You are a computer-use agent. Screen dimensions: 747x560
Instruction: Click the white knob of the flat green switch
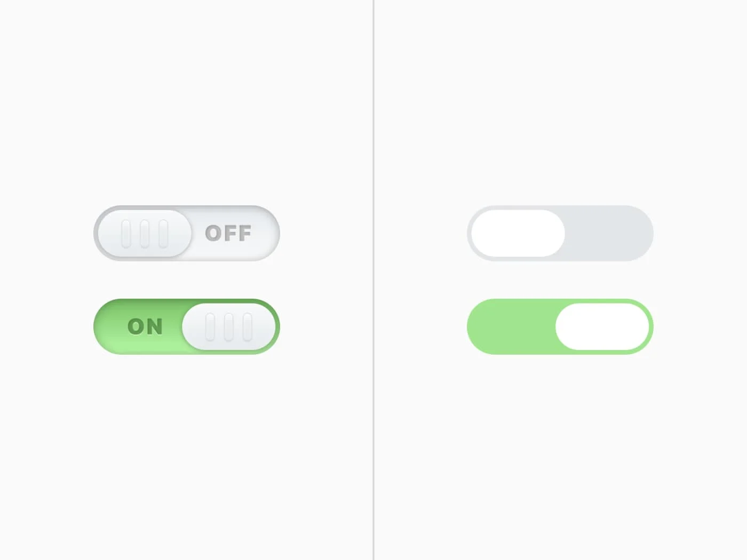(x=603, y=326)
